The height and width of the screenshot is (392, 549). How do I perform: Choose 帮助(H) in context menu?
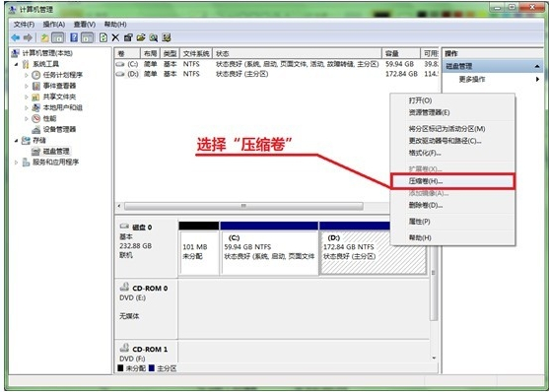coord(452,237)
